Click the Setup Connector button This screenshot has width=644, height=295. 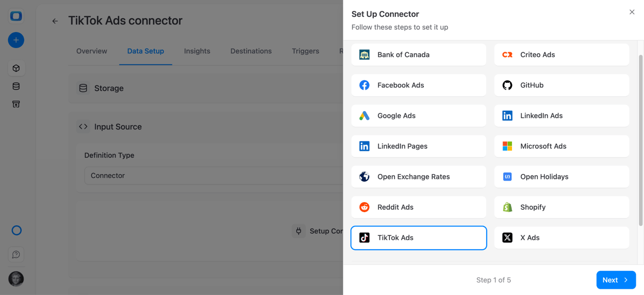317,231
